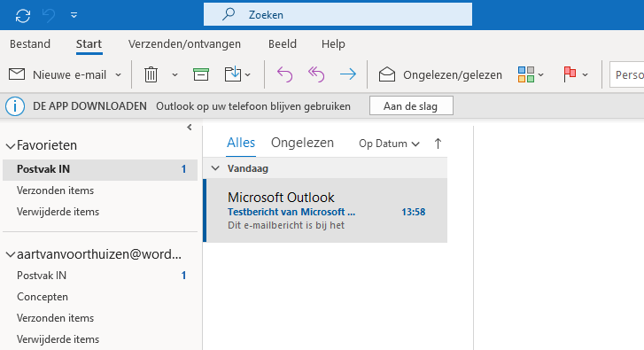The height and width of the screenshot is (350, 644).
Task: Open the Microsoft Outlook message sender line
Action: (281, 198)
